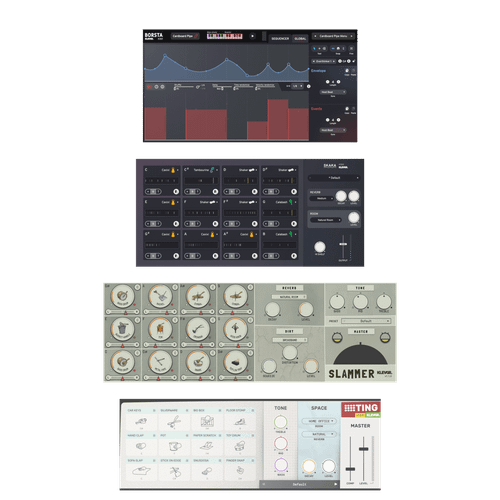Open the Ting Home Office room dropdown

point(319,421)
